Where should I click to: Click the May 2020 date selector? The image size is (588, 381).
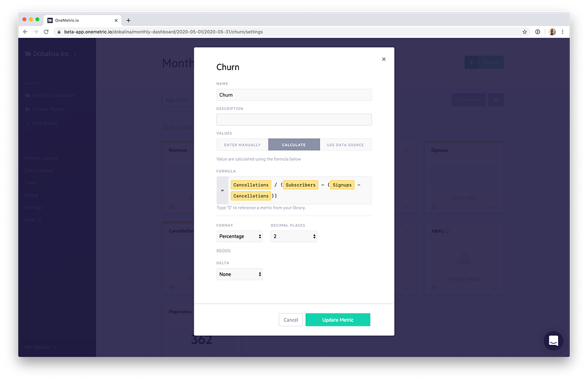tap(177, 100)
